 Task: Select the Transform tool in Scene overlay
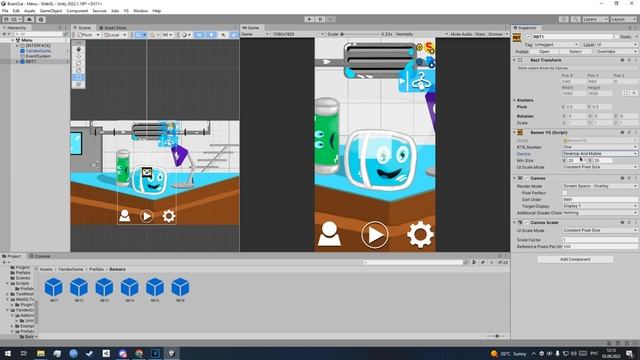(78, 84)
